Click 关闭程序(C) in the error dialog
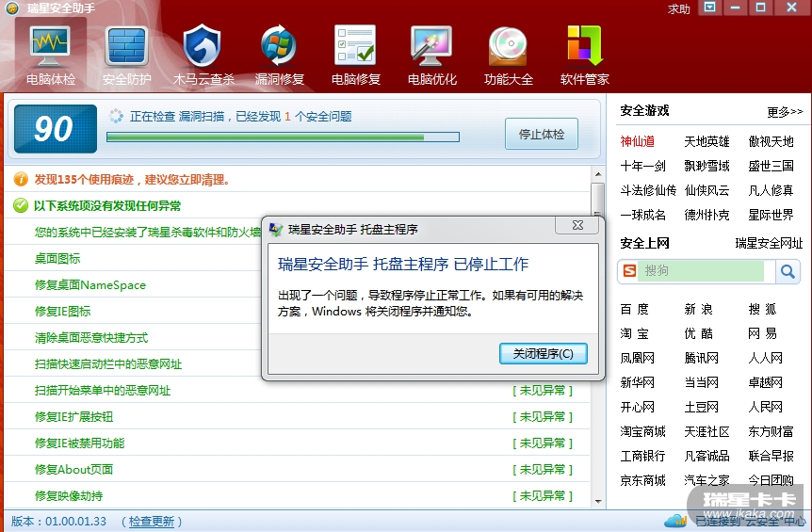Screen dimensions: 812x532 click(x=544, y=353)
